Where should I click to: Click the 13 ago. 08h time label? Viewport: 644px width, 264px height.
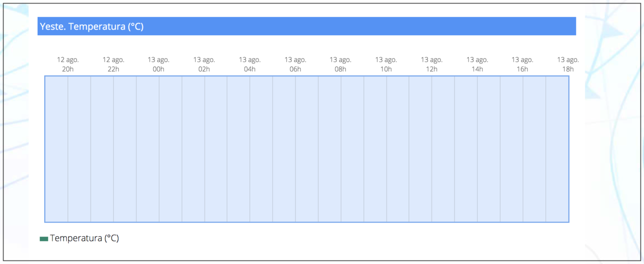341,64
